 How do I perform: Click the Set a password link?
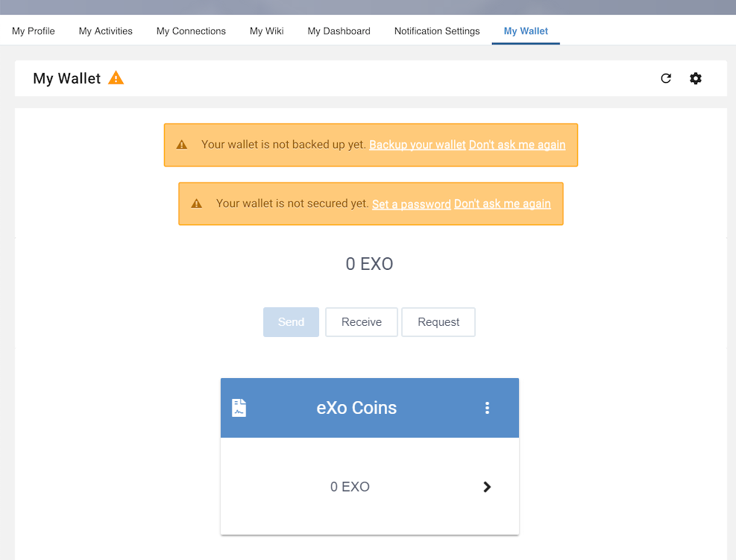411,204
